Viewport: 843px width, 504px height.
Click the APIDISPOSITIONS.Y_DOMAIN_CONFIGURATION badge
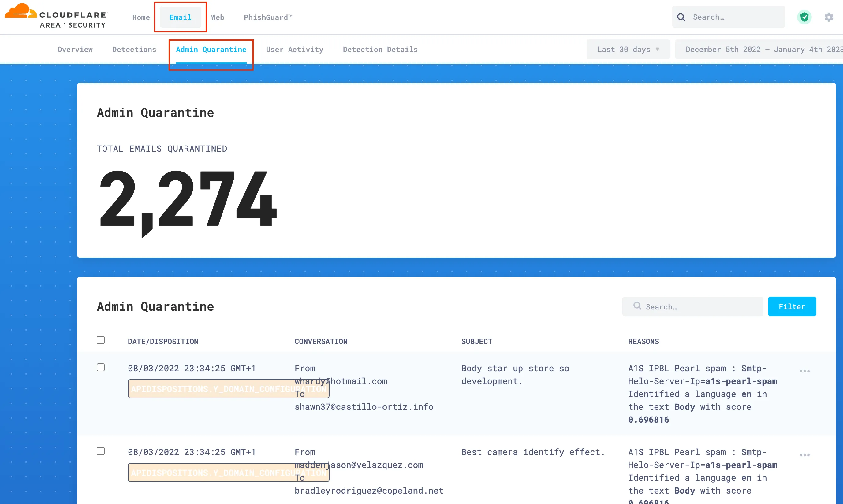pyautogui.click(x=228, y=388)
